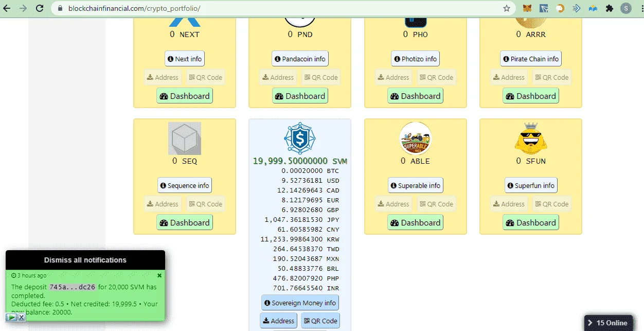Screen dimensions: 644x331
Task: Click the PHO Address button
Action: (393, 77)
